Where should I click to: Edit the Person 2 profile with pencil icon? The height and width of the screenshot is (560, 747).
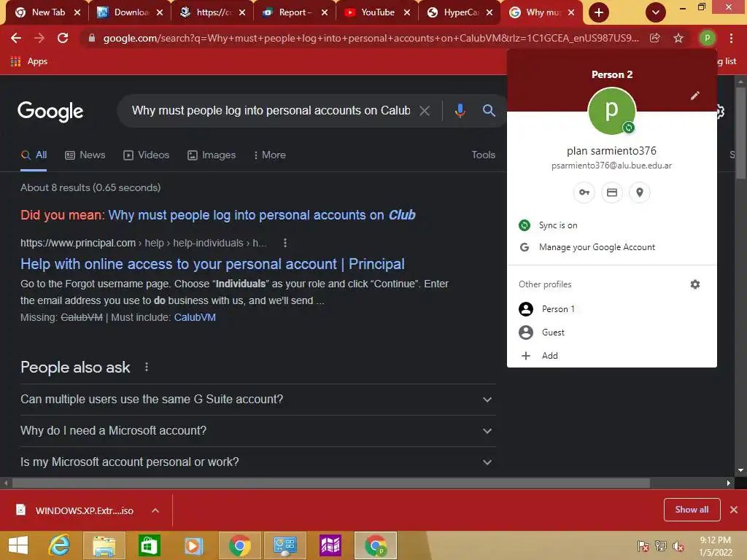(x=695, y=96)
